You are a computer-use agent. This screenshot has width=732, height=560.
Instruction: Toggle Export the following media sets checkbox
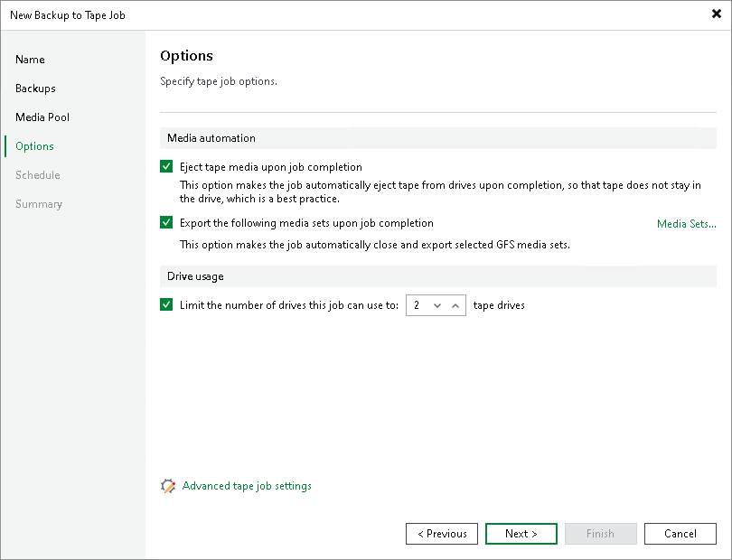pyautogui.click(x=166, y=222)
